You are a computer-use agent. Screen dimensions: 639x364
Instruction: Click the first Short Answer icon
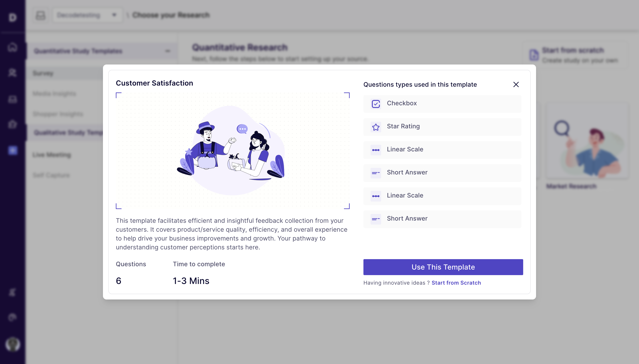point(376,173)
